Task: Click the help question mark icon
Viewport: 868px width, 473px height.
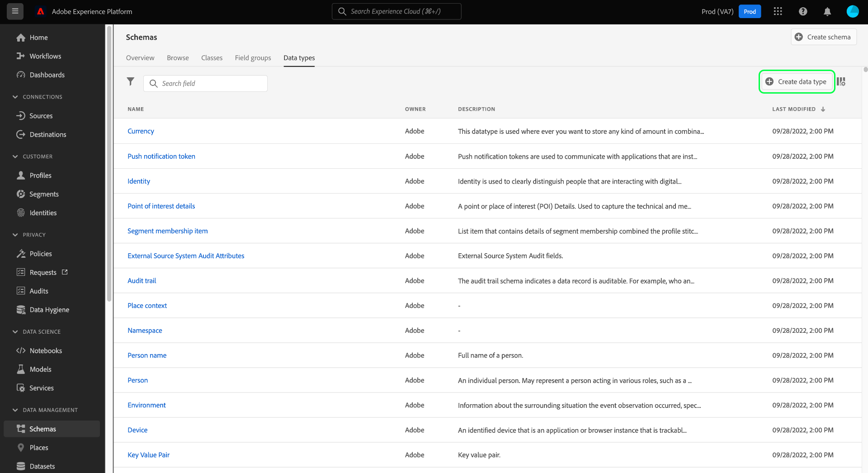Action: [x=803, y=11]
